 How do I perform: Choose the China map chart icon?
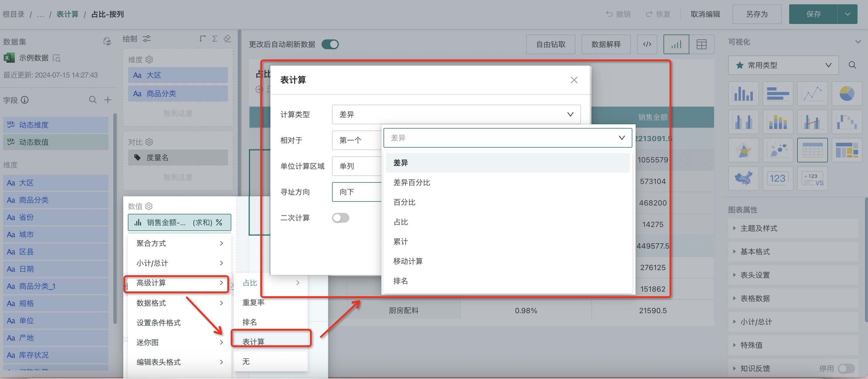click(743, 178)
